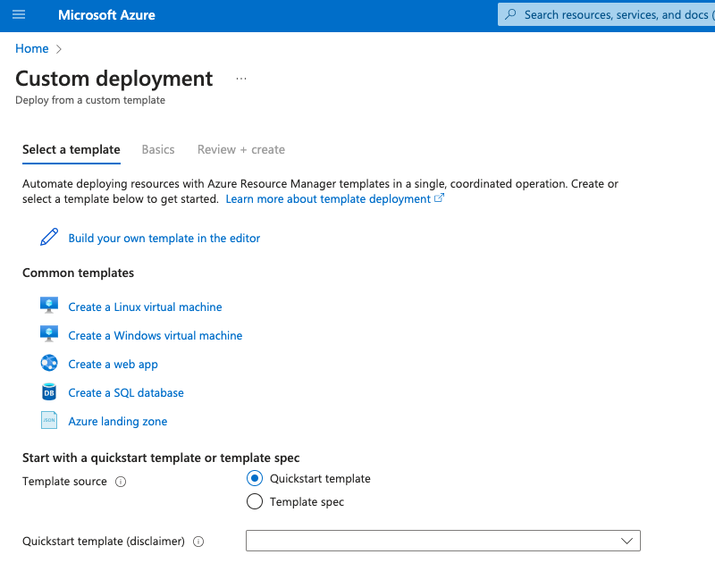Click the Template source info icon
Screen dimensions: 715x588
121,482
